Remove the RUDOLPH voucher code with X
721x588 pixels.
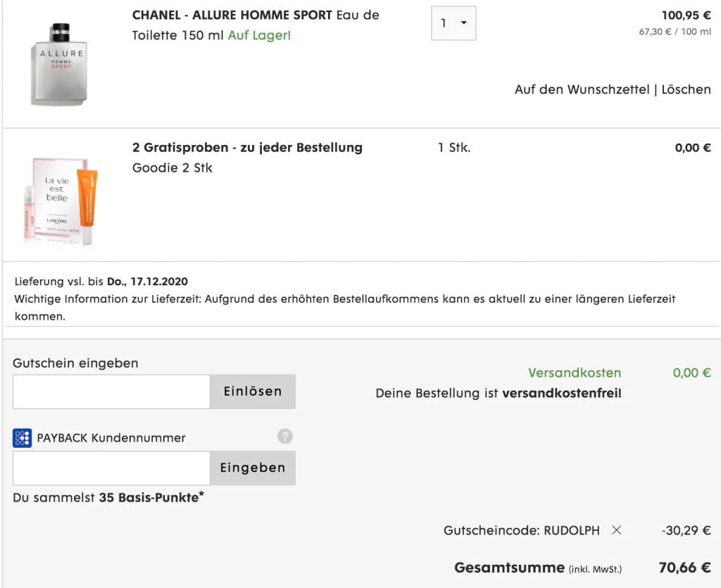click(617, 530)
